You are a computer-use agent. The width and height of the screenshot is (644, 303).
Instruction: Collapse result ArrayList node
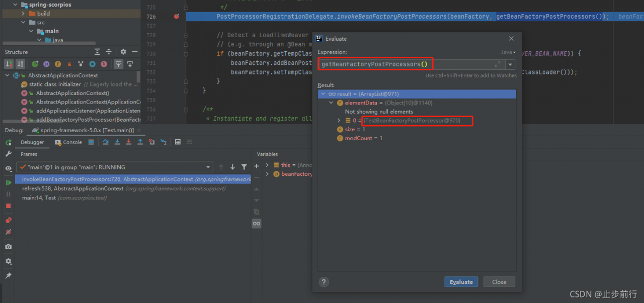[x=323, y=94]
